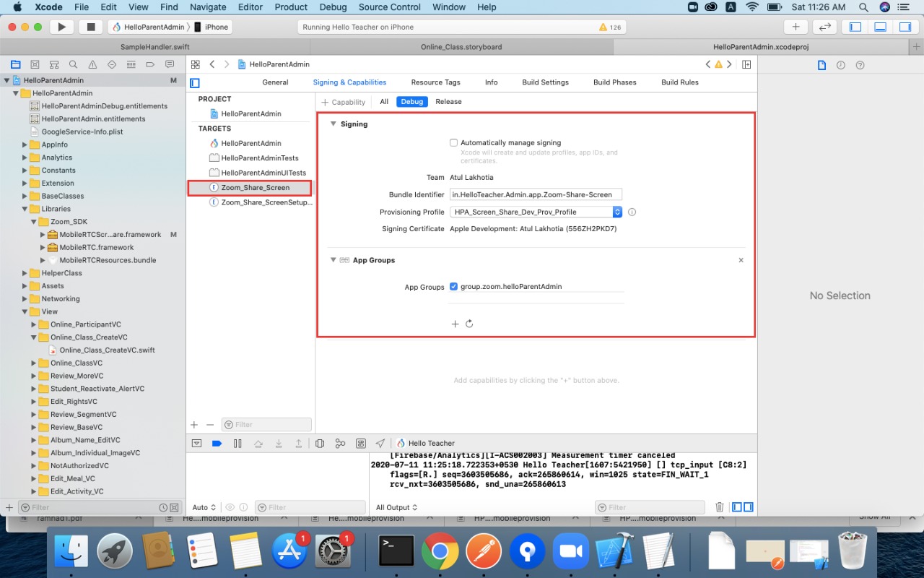Open Google Chrome from the Dock
Screen dimensions: 924x578
click(x=440, y=552)
